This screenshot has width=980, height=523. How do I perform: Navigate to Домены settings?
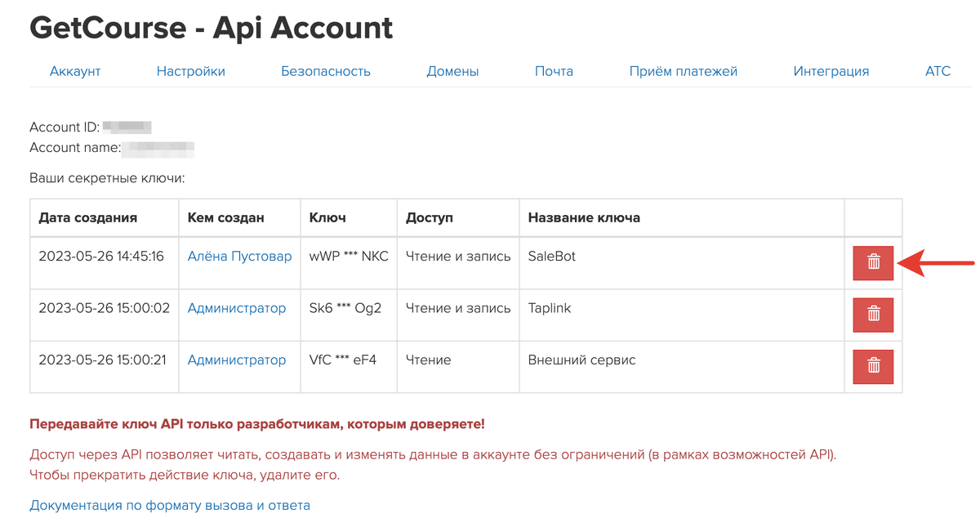[x=452, y=71]
